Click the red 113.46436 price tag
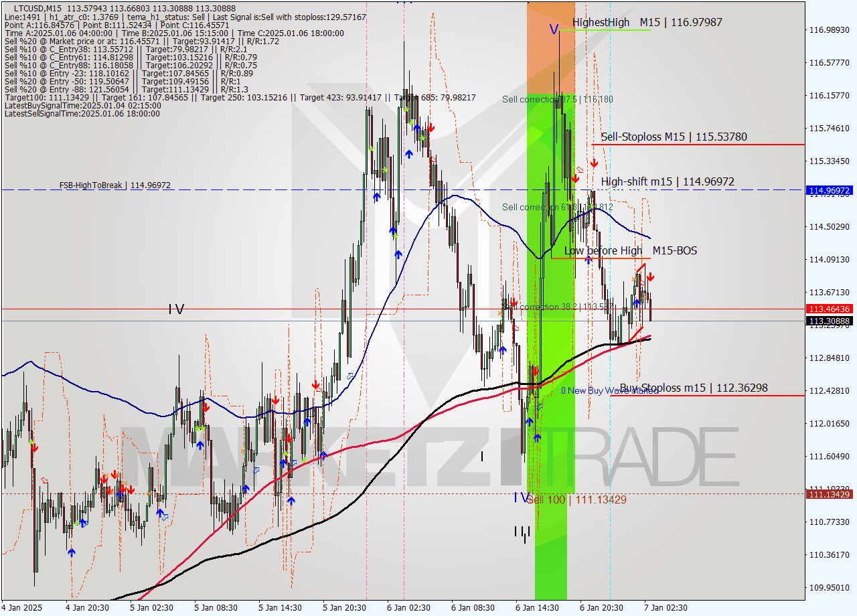Screen dimensions: 857x616 point(830,309)
